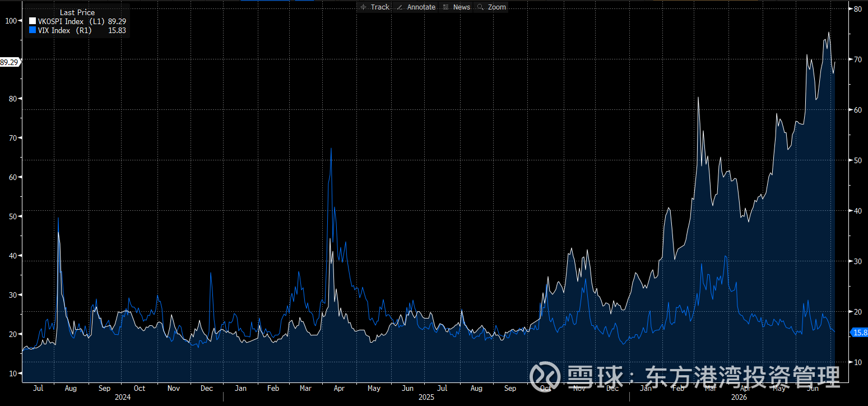Click the Jan 2025 month label
This screenshot has width=868, height=406.
click(x=240, y=388)
